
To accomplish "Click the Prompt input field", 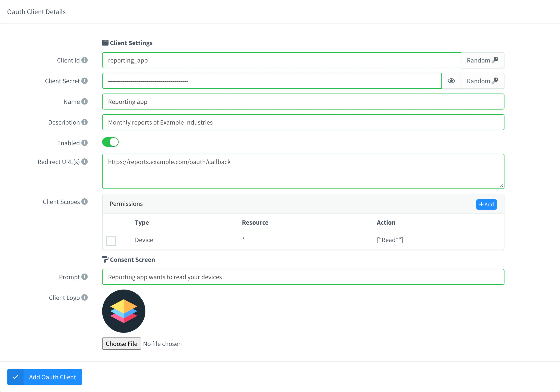I will pos(303,277).
